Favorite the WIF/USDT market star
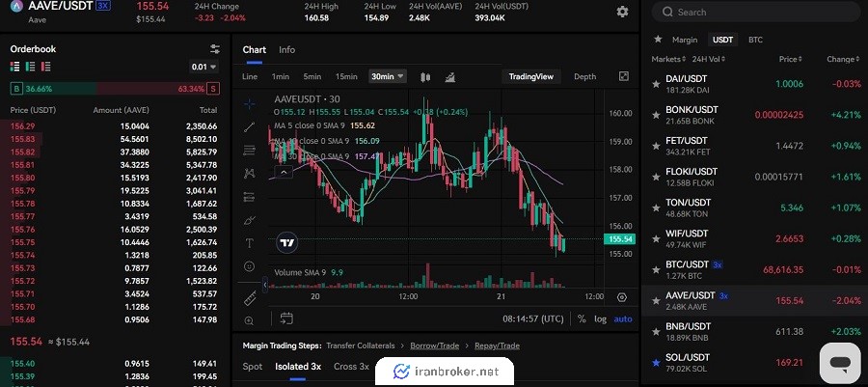868x387 pixels. (657, 239)
